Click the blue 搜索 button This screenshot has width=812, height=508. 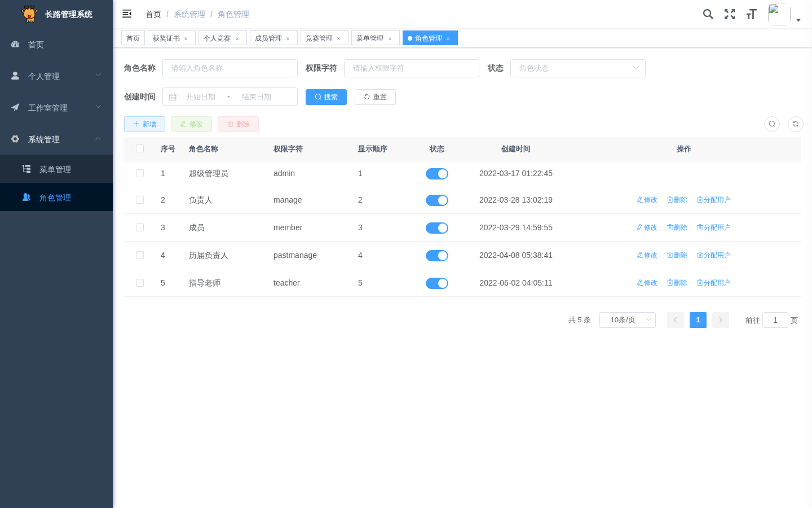[x=326, y=97]
